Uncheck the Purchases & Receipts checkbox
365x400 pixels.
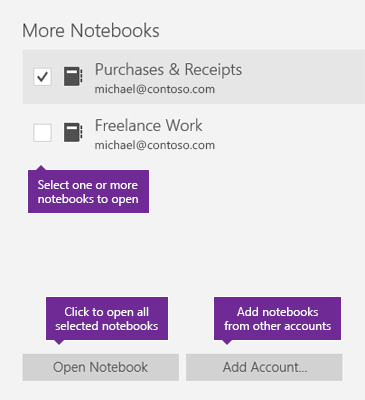coord(42,77)
